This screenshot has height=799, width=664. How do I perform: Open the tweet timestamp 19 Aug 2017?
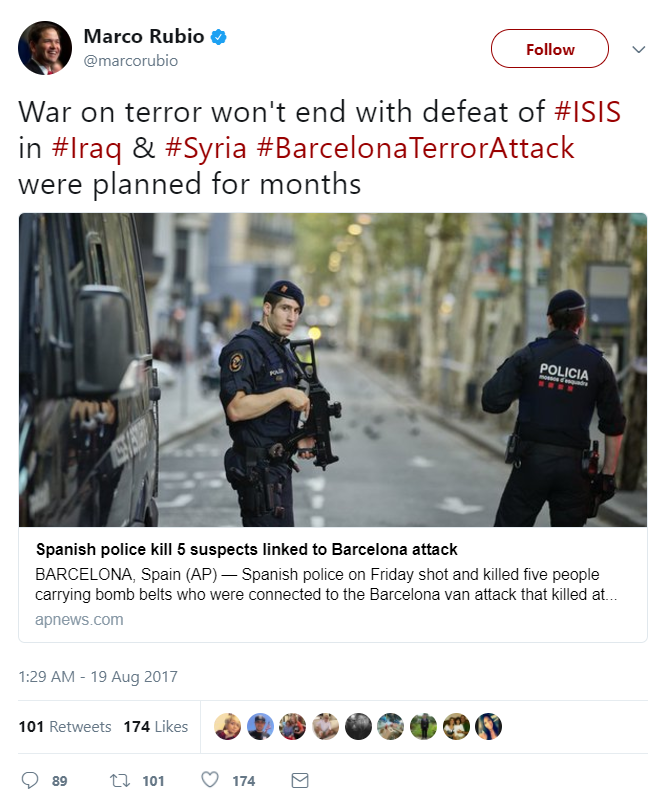(x=98, y=677)
